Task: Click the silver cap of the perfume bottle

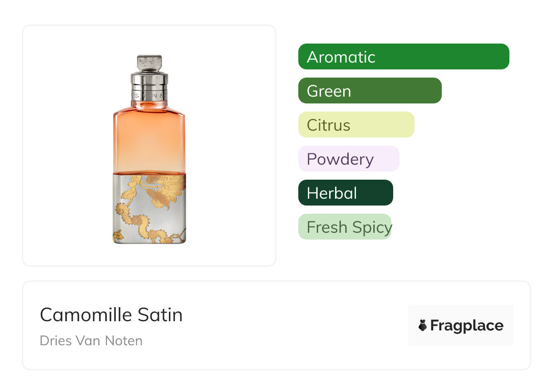Action: tap(149, 63)
